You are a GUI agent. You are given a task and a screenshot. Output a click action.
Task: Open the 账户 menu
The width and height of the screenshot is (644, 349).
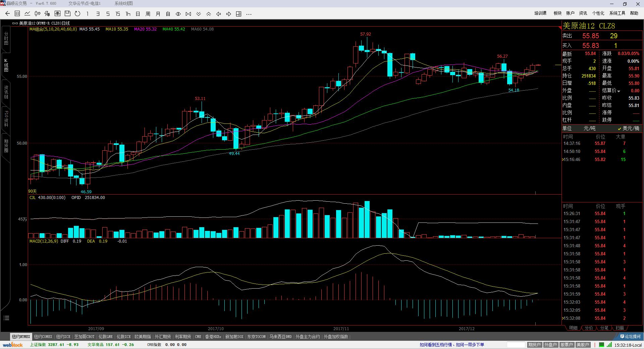[x=570, y=13]
